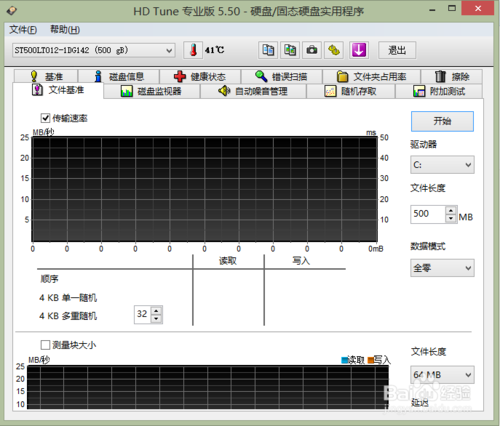Viewport: 500px width, 426px height.
Task: Open the 64 MB file length dropdown
Action: [x=442, y=375]
